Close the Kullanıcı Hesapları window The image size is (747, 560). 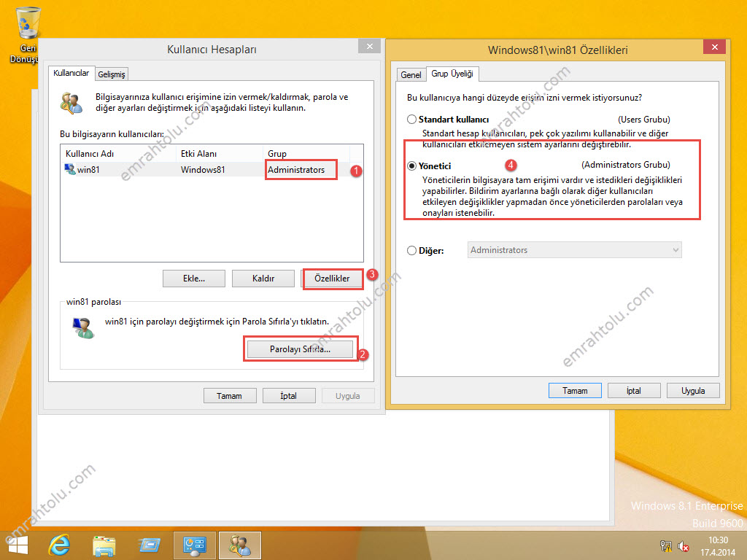[370, 46]
